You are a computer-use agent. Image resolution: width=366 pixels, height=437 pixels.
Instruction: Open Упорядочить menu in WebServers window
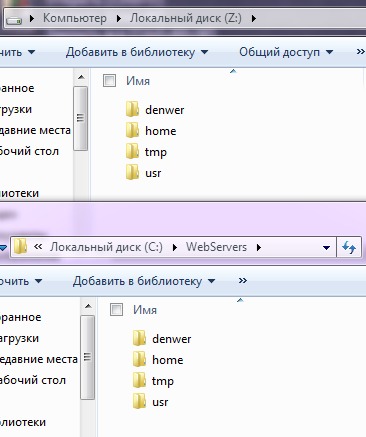21,281
